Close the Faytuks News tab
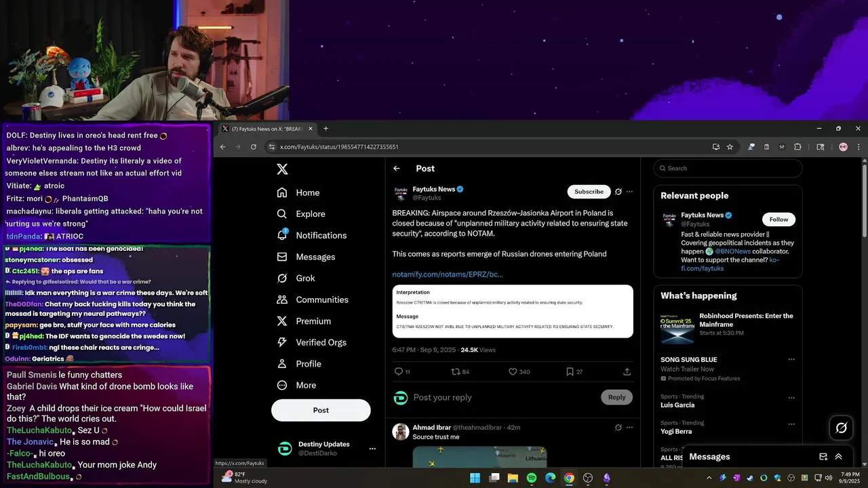868x488 pixels. point(311,129)
